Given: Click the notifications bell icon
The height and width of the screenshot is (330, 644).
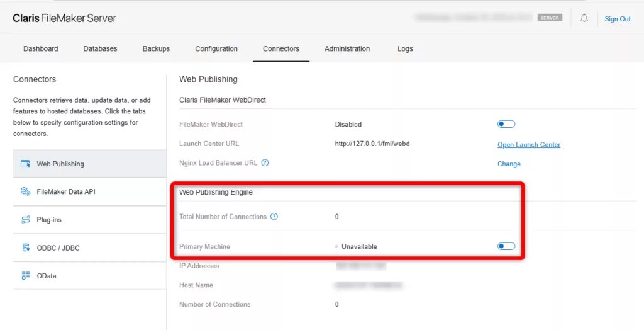Looking at the screenshot, I should pyautogui.click(x=584, y=18).
